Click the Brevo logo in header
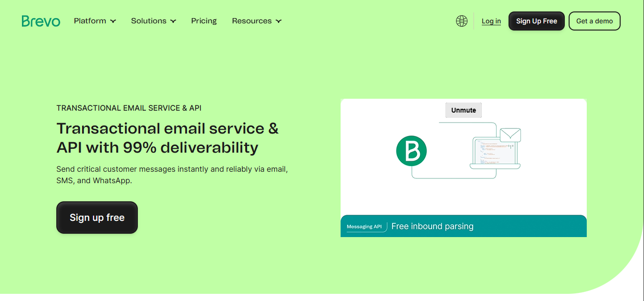 (41, 21)
